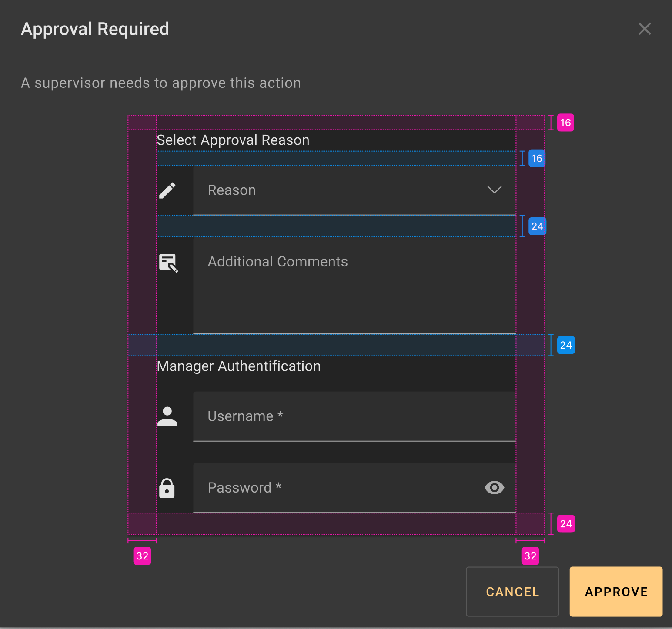The image size is (672, 629).
Task: Click the left pink 32 margin label
Action: tap(142, 556)
